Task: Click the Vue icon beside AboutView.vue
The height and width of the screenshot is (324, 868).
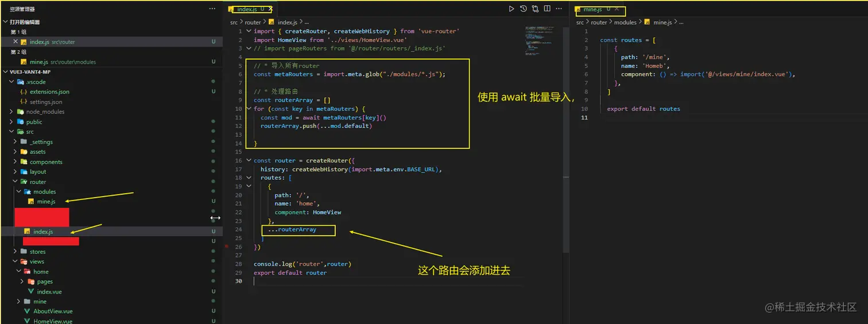Action: (28, 311)
